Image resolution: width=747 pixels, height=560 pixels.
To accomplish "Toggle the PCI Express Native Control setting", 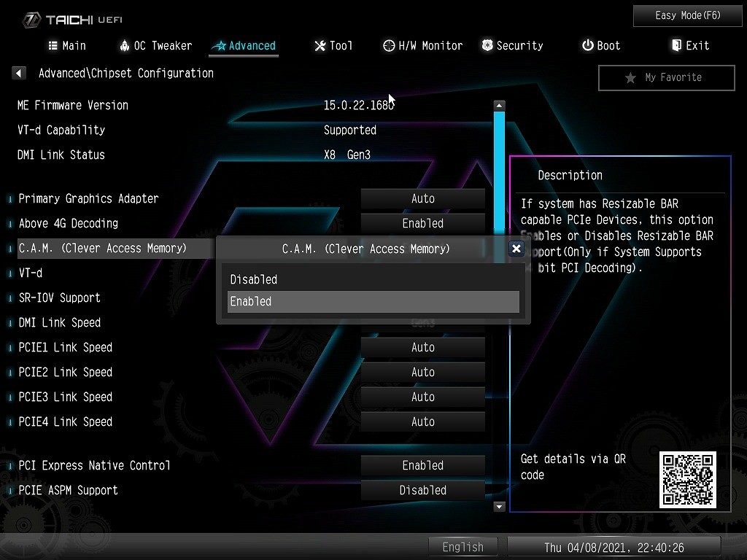I will 422,465.
